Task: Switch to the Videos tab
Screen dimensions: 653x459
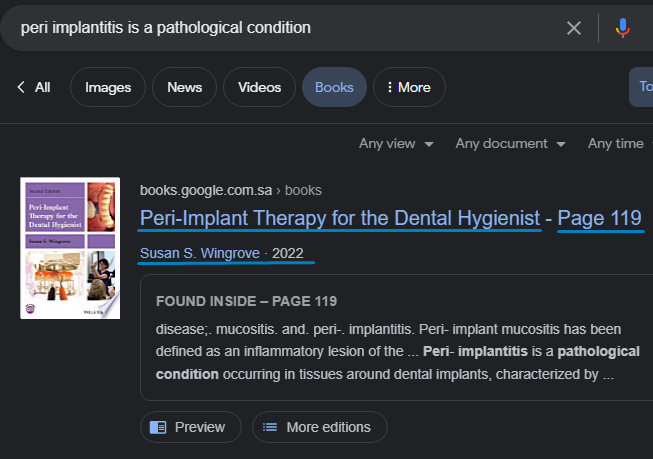Action: pos(259,87)
